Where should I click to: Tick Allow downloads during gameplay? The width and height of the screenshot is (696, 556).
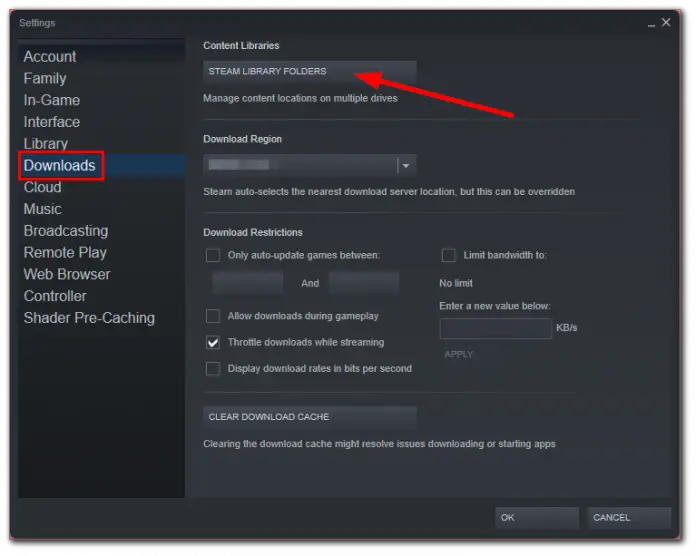click(213, 316)
